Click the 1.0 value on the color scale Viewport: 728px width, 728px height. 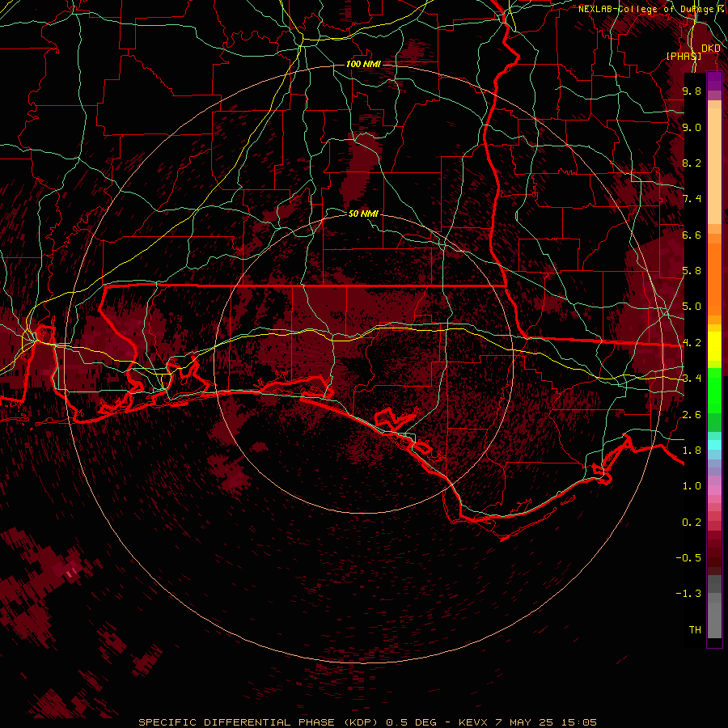click(x=692, y=486)
